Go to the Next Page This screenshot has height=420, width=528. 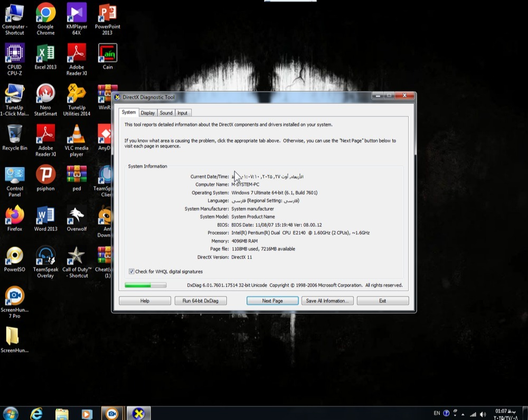coord(272,301)
